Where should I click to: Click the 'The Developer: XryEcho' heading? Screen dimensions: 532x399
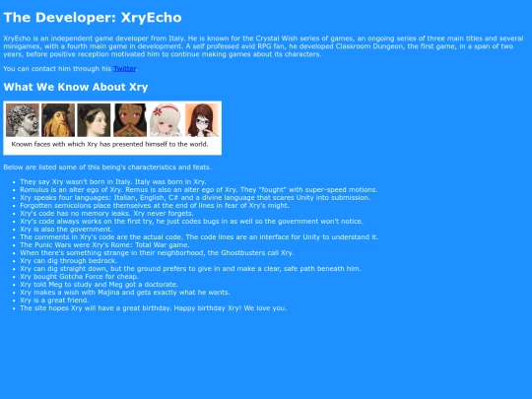click(93, 18)
